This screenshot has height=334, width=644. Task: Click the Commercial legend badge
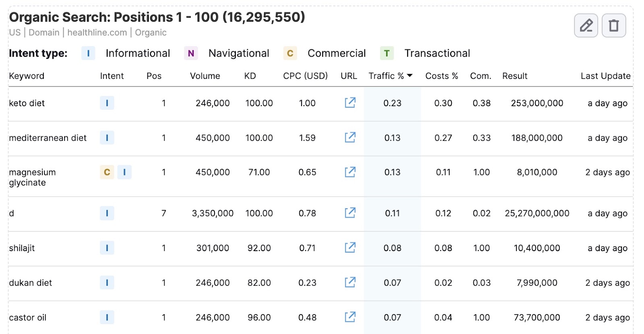290,53
